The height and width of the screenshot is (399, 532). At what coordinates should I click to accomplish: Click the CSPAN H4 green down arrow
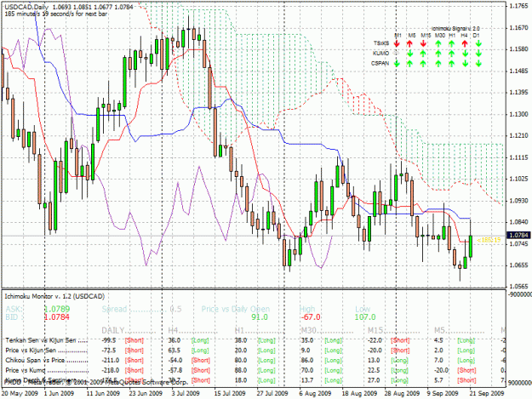[x=465, y=64]
